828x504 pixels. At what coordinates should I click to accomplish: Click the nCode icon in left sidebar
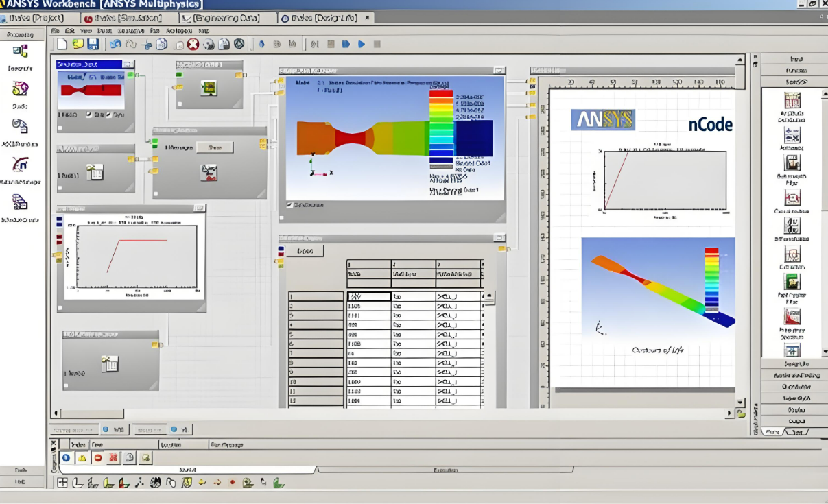20,165
